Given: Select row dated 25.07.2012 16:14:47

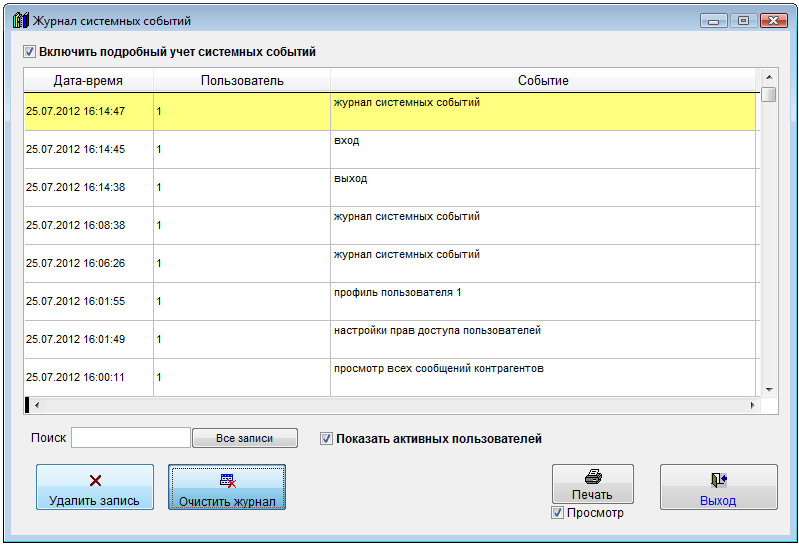Looking at the screenshot, I should [390, 112].
